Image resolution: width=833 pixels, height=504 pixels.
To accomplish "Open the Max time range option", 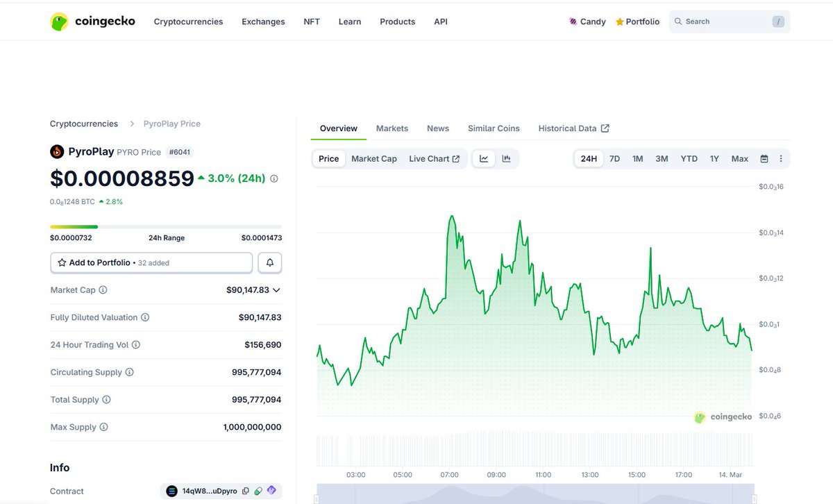I will [x=739, y=158].
